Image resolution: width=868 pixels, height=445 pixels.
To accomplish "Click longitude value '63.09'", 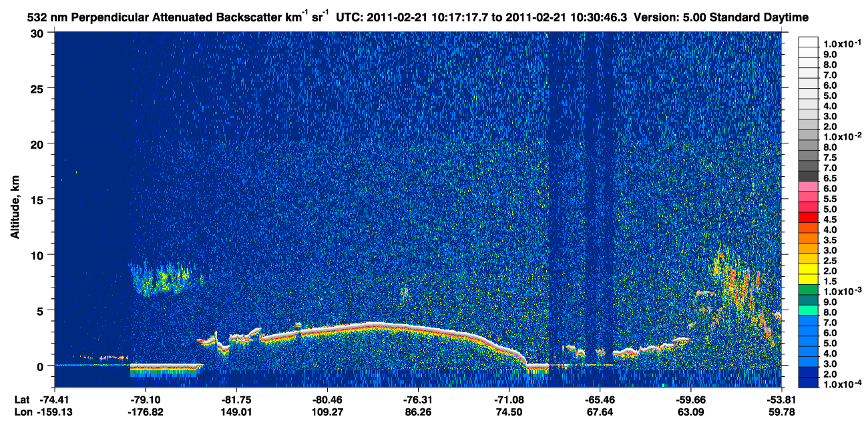I will [x=690, y=412].
